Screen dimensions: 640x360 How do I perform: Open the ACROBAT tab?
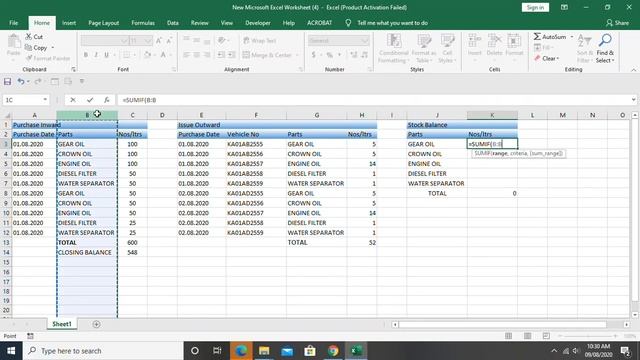coord(319,23)
